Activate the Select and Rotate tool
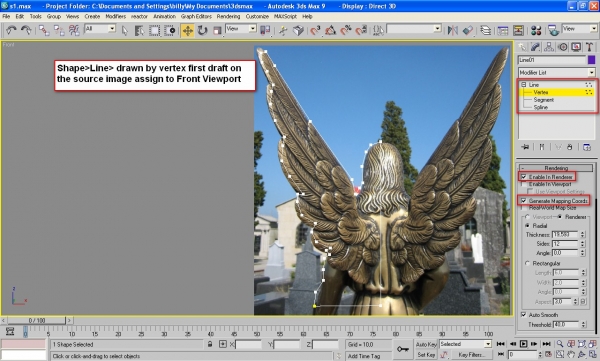This screenshot has width=600, height=361. (202, 30)
